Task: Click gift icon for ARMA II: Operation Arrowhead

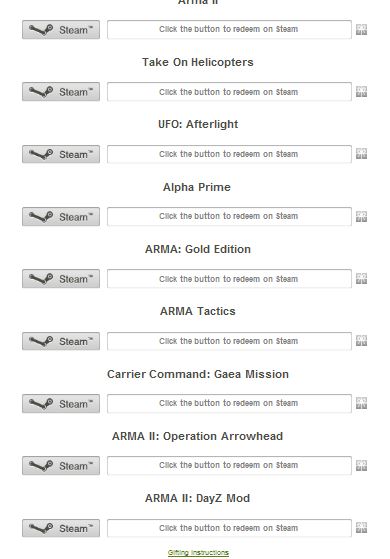Action: (361, 465)
